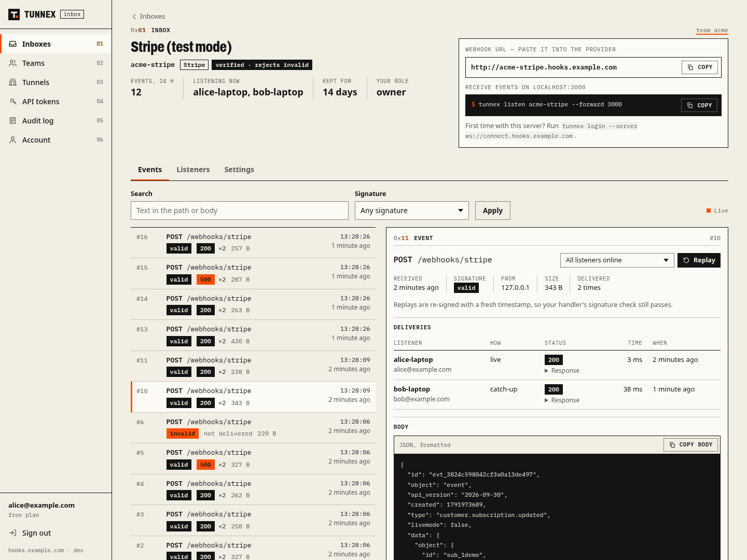Select the invalid event #6
This screenshot has width=747, height=560.
pyautogui.click(x=253, y=428)
